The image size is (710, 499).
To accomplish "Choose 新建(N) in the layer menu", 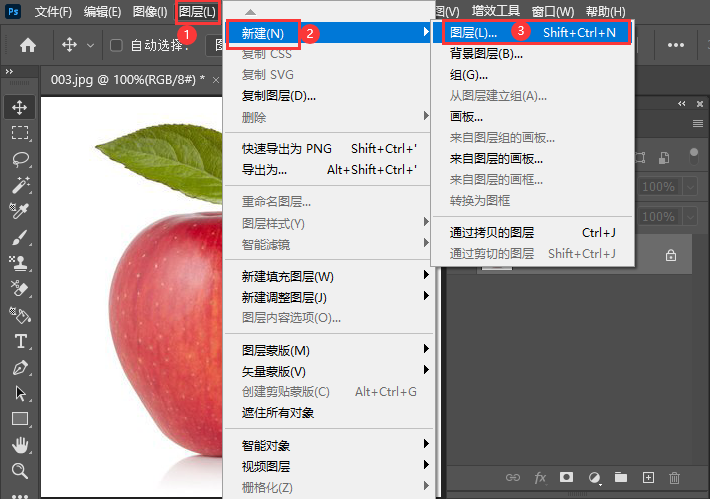I will coord(328,33).
